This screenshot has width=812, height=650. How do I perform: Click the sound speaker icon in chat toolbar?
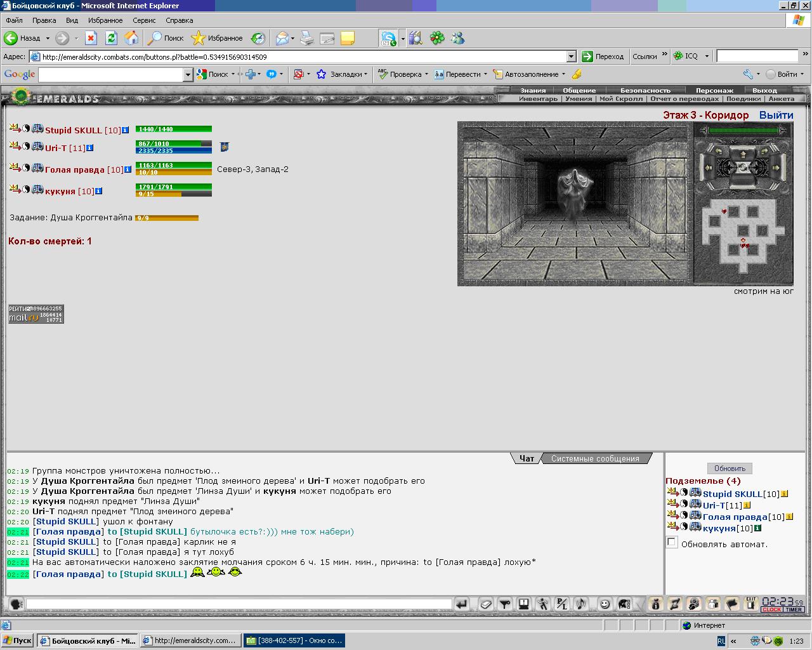[x=580, y=604]
